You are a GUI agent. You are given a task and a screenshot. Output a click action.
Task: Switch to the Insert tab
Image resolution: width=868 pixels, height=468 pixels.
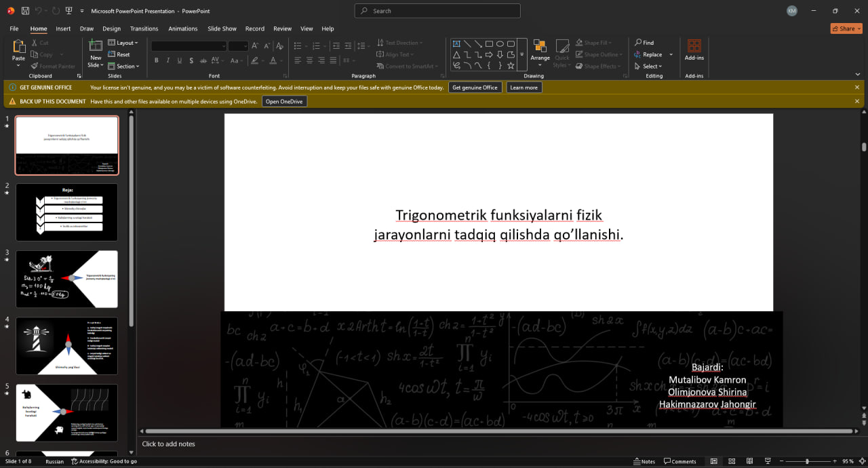(63, 28)
